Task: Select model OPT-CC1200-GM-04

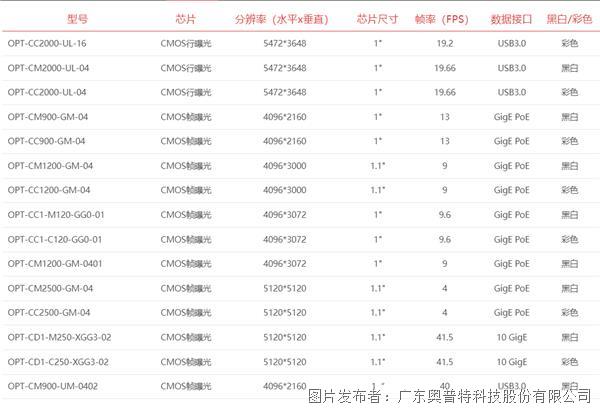Action: 49,190
